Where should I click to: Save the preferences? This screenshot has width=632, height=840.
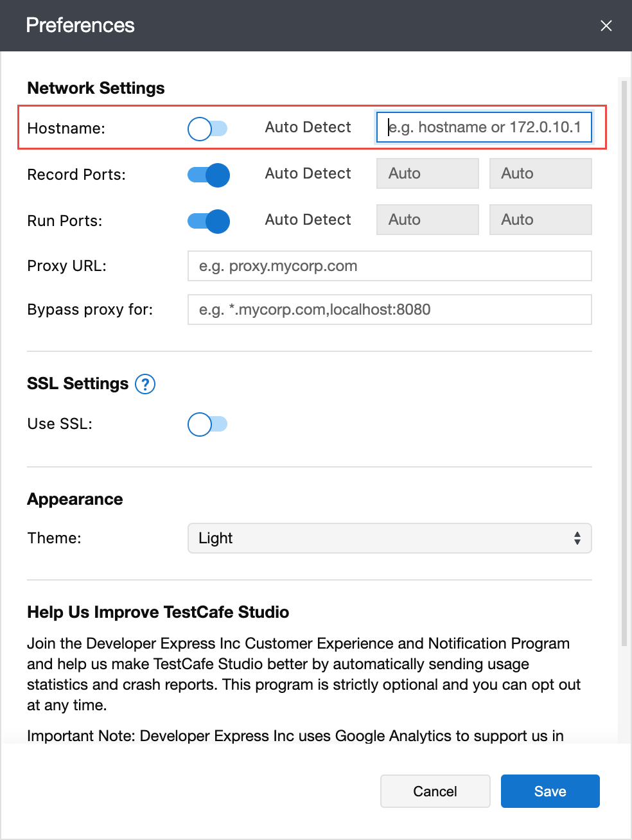pos(550,791)
